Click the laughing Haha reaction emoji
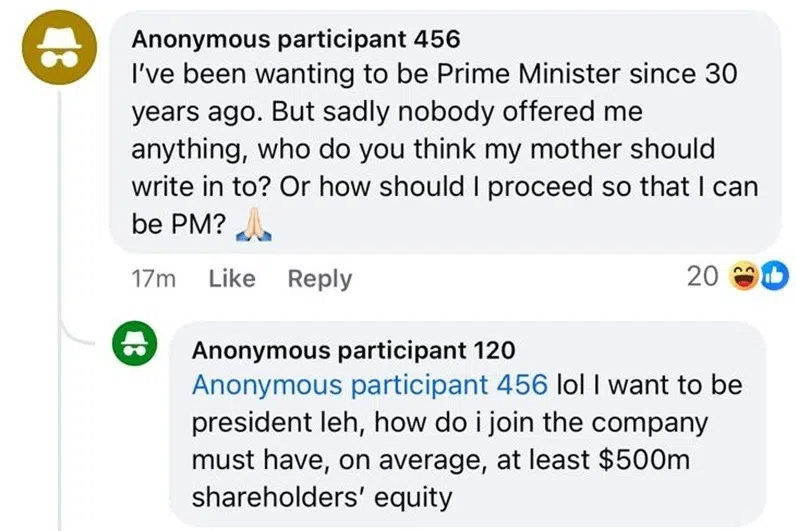796x531 pixels. point(744,276)
